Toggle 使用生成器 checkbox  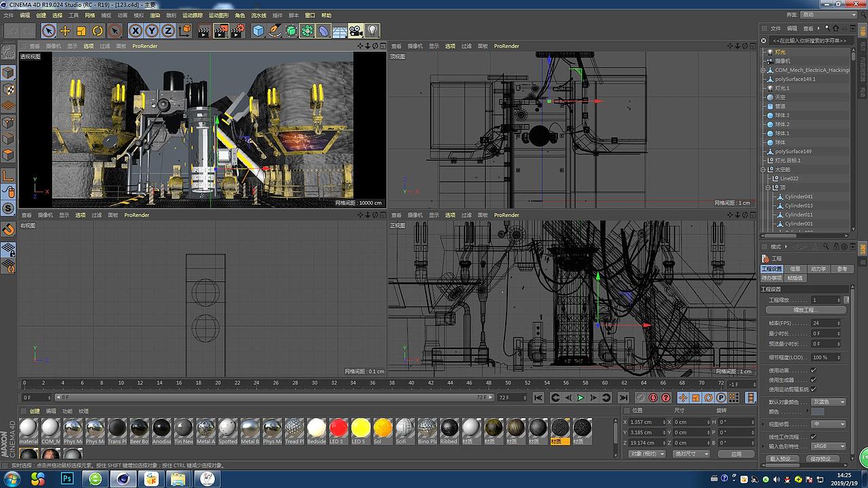point(813,380)
